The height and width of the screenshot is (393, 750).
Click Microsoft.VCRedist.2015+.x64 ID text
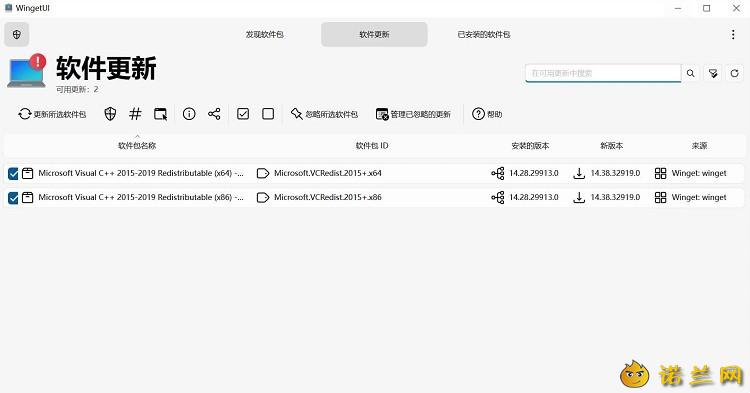pos(328,173)
